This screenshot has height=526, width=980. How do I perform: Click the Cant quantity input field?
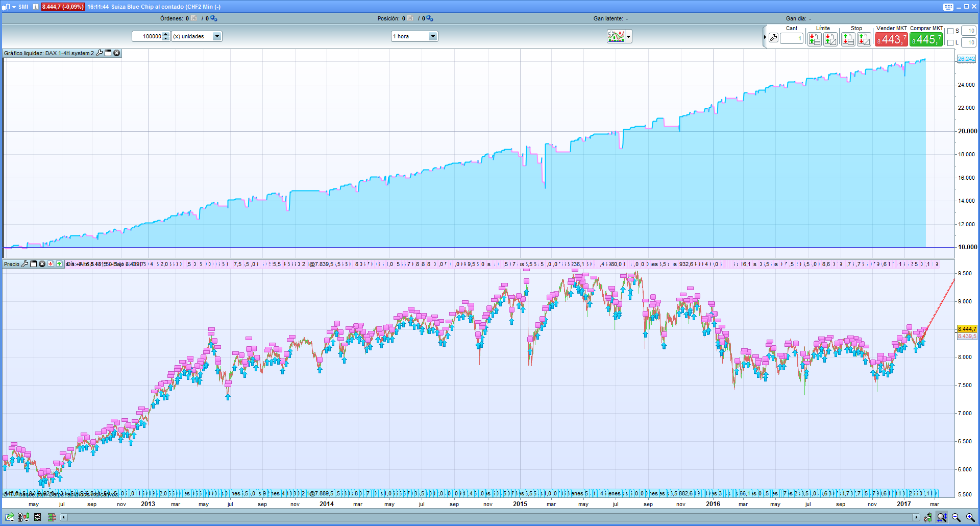pos(792,38)
